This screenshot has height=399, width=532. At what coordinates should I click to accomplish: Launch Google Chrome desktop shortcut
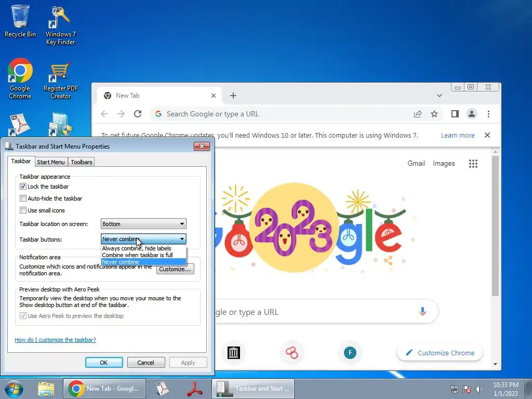coord(20,78)
